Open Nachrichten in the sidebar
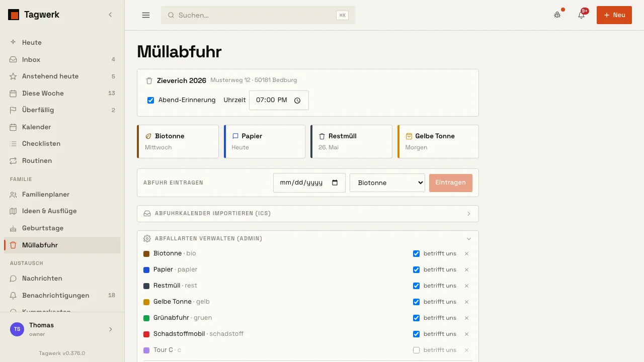 62,278
